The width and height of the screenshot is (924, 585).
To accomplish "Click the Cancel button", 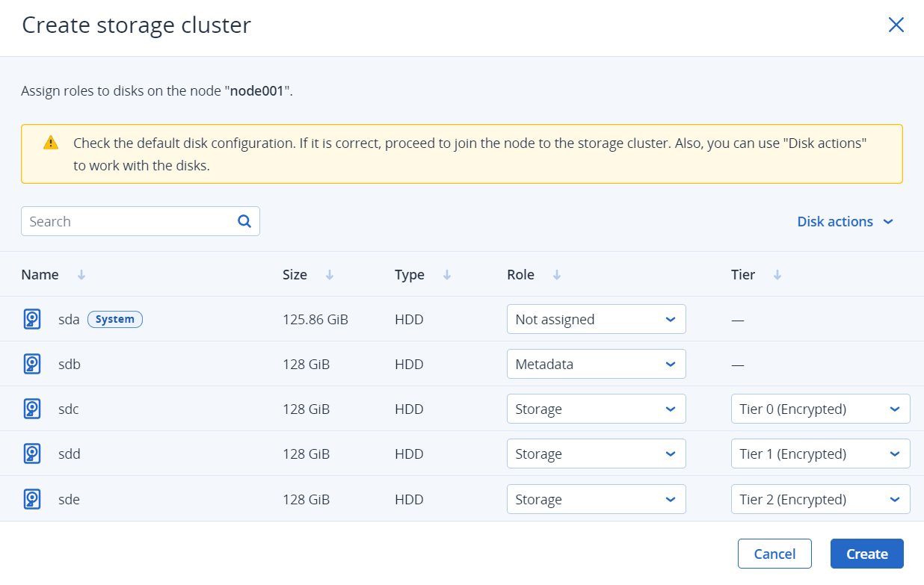I will [774, 554].
